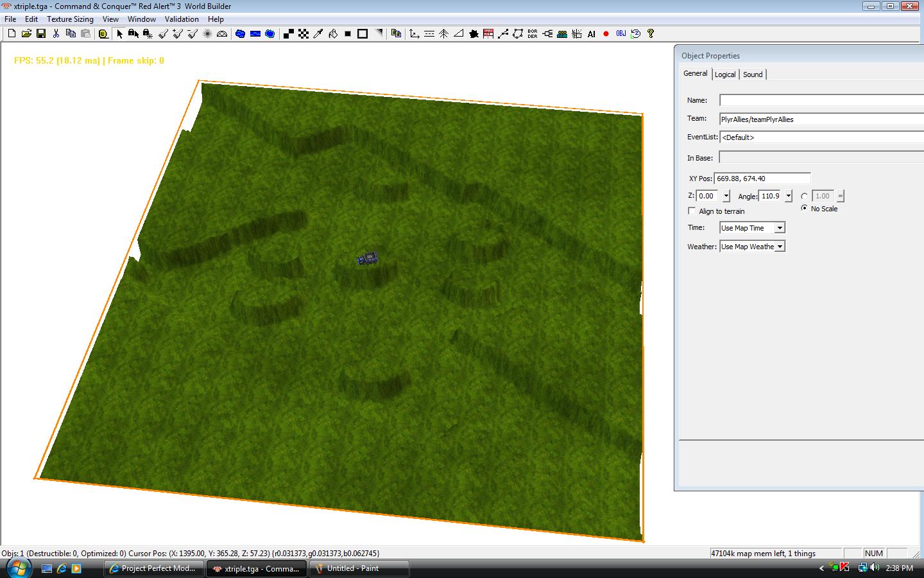Click the Copy toolbar icon

point(71,33)
